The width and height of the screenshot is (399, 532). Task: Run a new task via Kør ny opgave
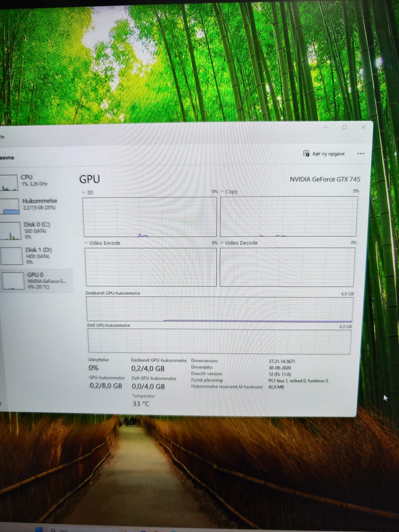pos(324,154)
